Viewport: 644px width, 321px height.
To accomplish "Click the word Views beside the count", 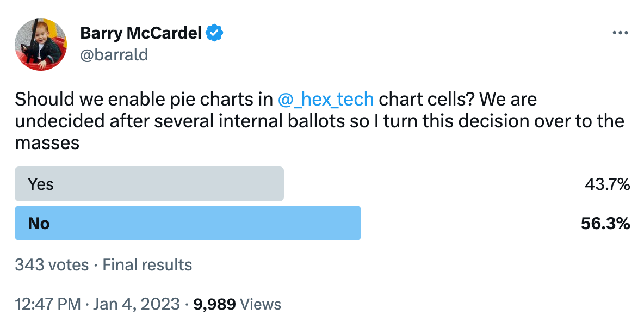I will click(261, 304).
